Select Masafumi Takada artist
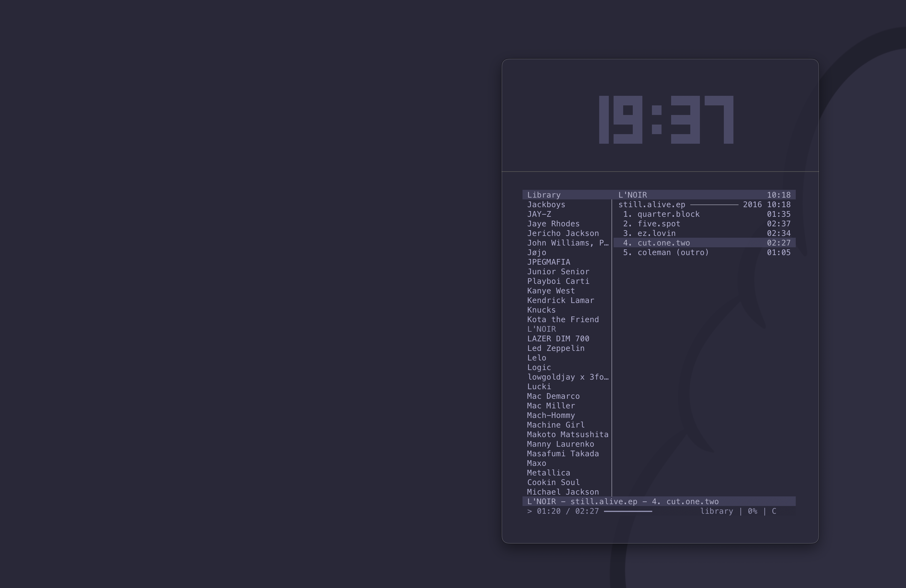 point(563,454)
